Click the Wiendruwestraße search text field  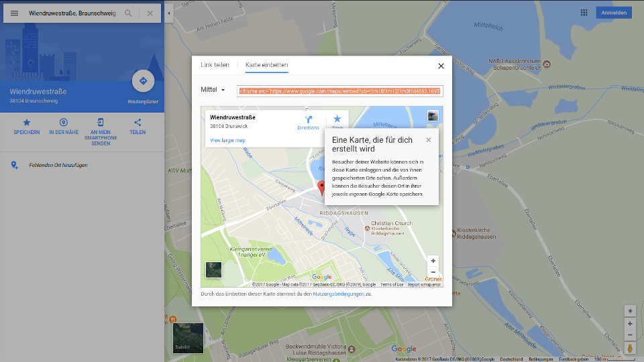[72, 13]
